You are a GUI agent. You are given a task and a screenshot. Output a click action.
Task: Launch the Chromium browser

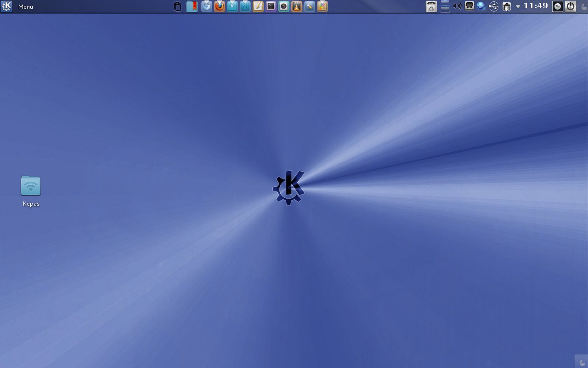tap(207, 6)
